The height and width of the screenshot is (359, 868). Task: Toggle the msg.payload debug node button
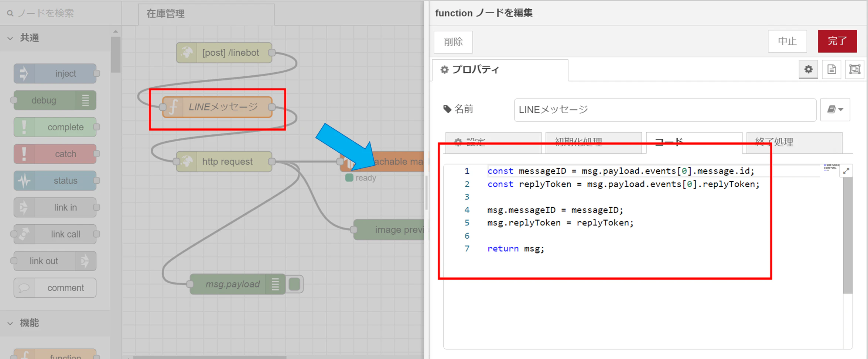[294, 284]
